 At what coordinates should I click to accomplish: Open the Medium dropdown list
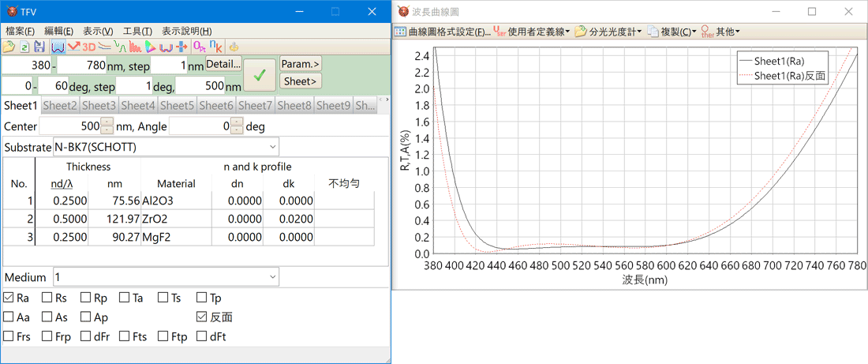click(273, 277)
